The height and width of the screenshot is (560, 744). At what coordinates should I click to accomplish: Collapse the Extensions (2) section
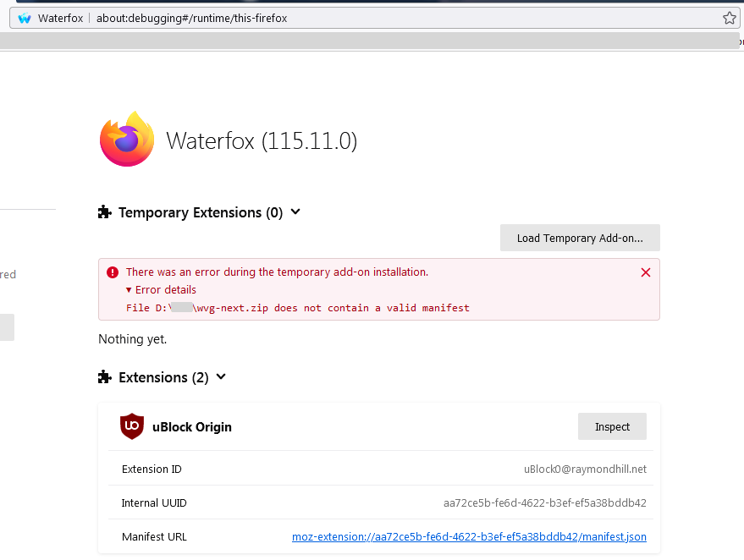(221, 377)
